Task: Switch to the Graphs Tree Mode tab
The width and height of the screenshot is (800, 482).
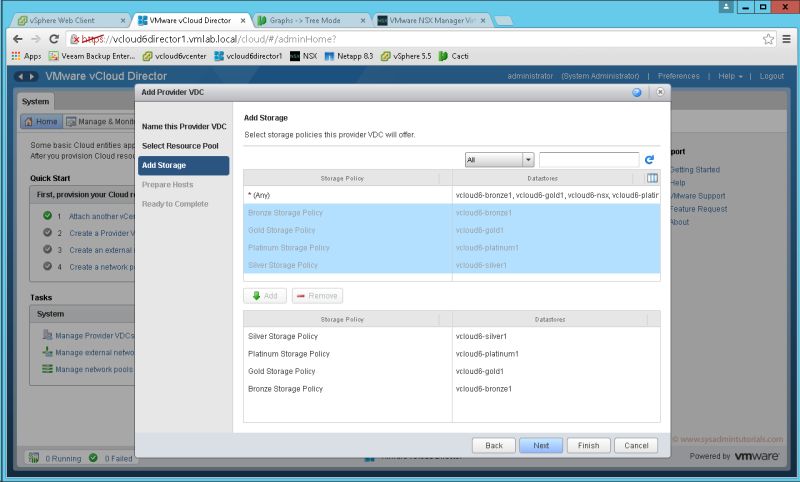Action: (306, 20)
